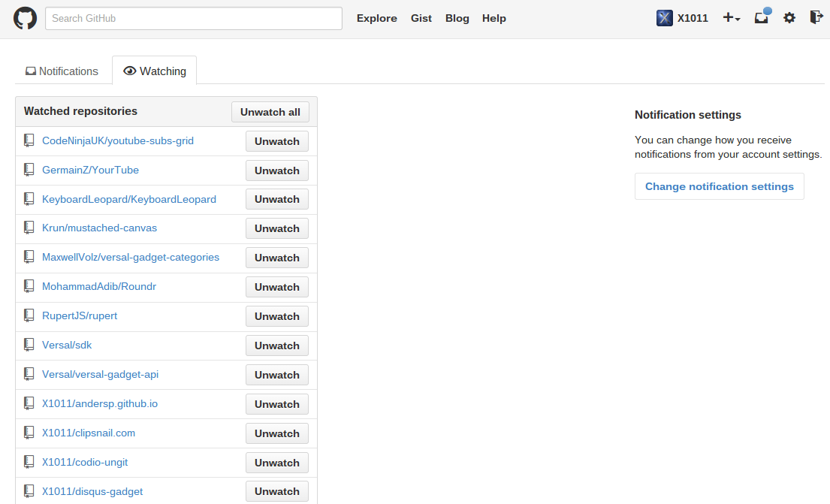Switch to the Notifications tab
Viewport: 830px width, 504px height.
[x=62, y=71]
